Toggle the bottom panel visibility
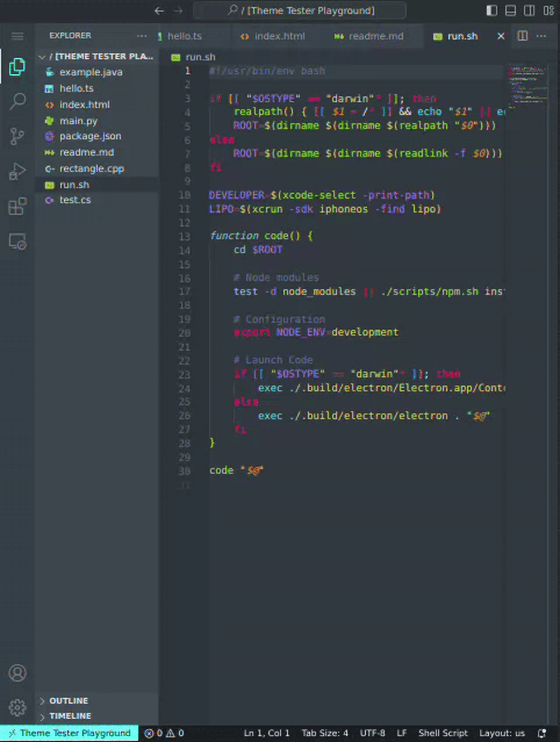The height and width of the screenshot is (742, 560). point(511,10)
